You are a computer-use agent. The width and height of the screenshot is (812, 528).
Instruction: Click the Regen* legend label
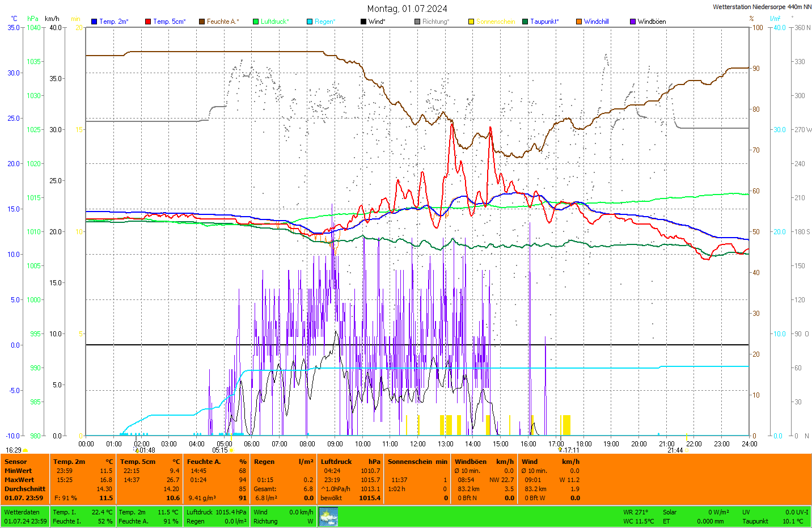point(325,22)
